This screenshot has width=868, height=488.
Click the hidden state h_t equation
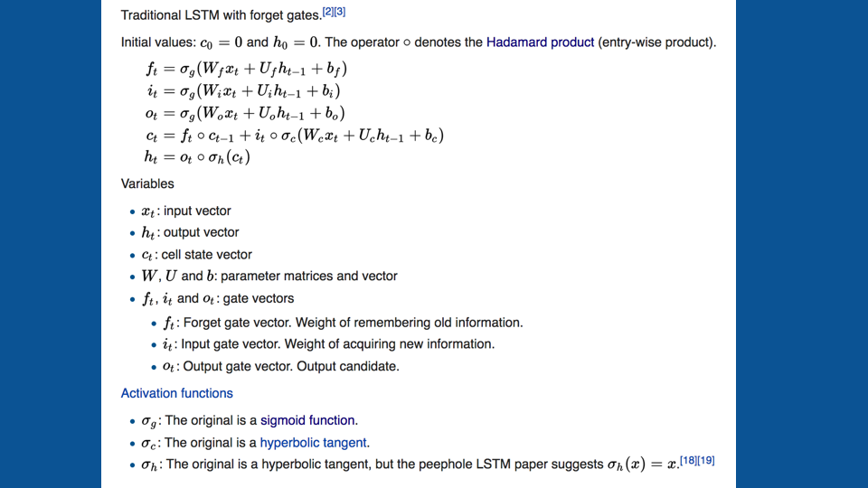pyautogui.click(x=197, y=157)
